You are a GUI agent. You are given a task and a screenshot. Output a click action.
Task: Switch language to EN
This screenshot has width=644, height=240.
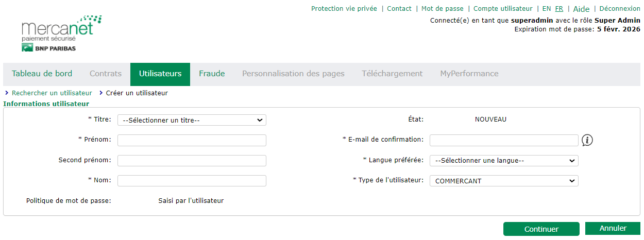pyautogui.click(x=547, y=9)
